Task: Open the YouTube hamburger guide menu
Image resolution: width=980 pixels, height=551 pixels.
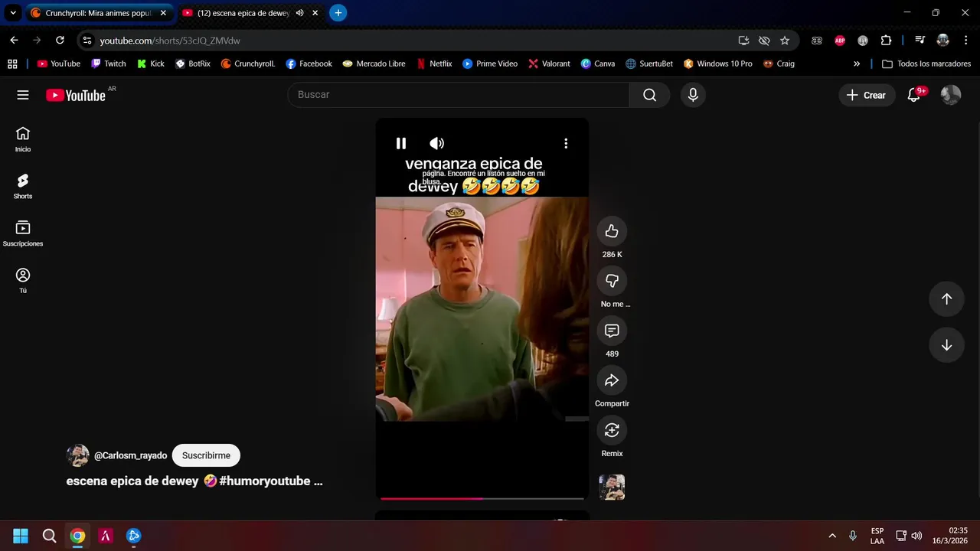Action: click(x=23, y=95)
